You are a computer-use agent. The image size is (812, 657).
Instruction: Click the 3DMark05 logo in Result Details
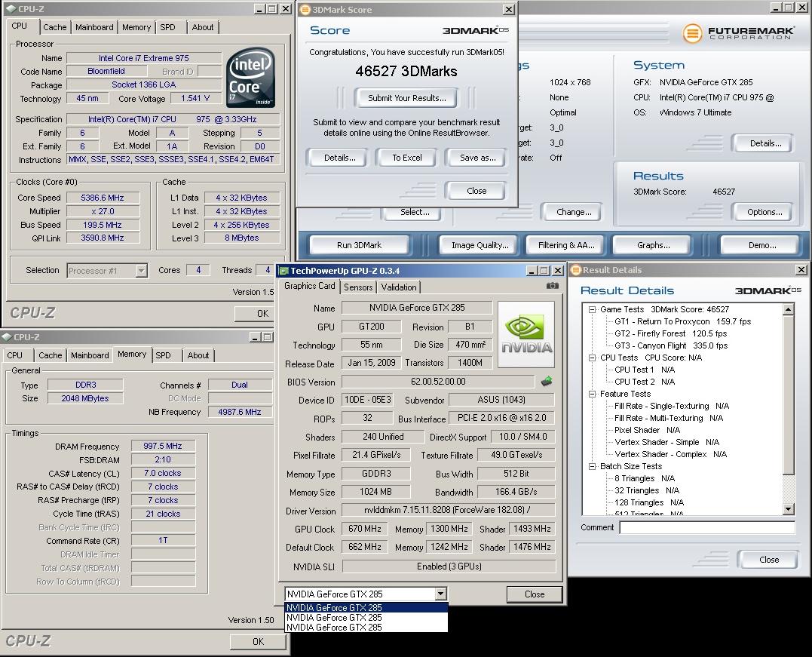(x=768, y=290)
